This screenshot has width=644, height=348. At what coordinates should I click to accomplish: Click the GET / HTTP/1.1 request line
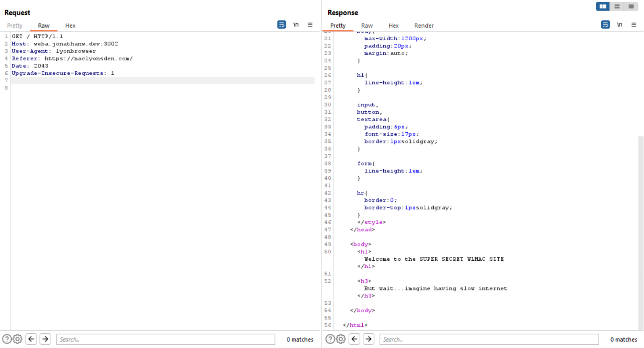click(37, 37)
